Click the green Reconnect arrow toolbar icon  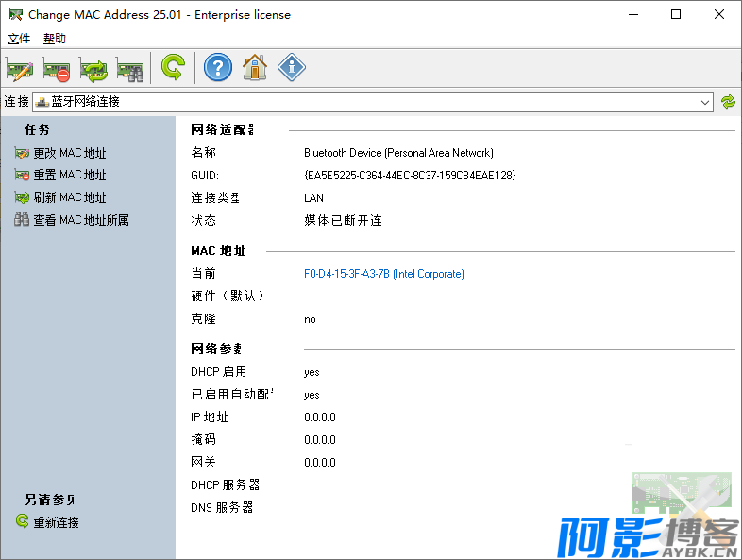point(173,67)
